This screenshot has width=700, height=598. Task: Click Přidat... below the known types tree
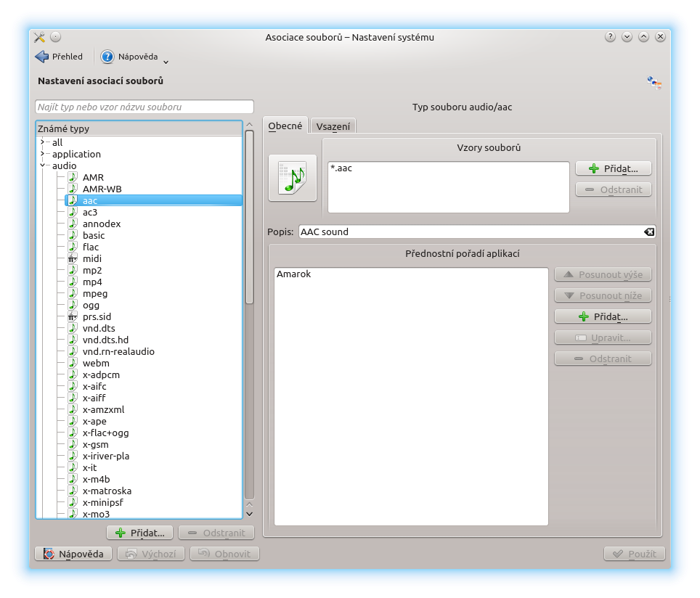tap(139, 533)
